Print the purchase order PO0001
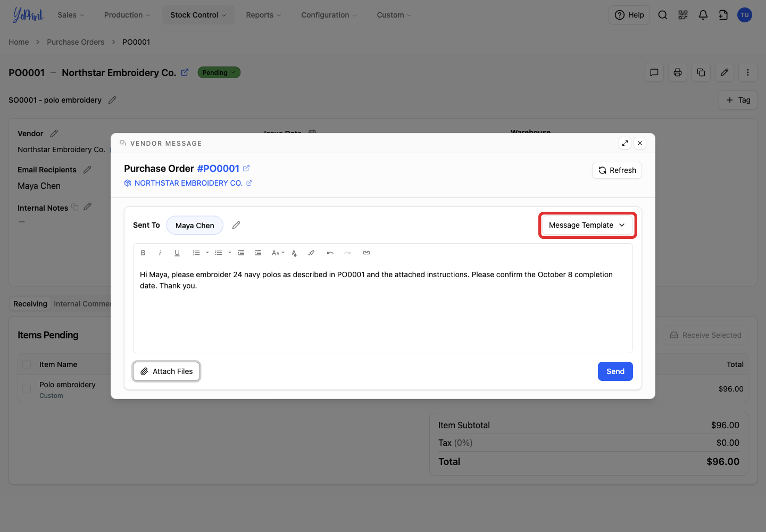The width and height of the screenshot is (766, 532). [x=678, y=72]
